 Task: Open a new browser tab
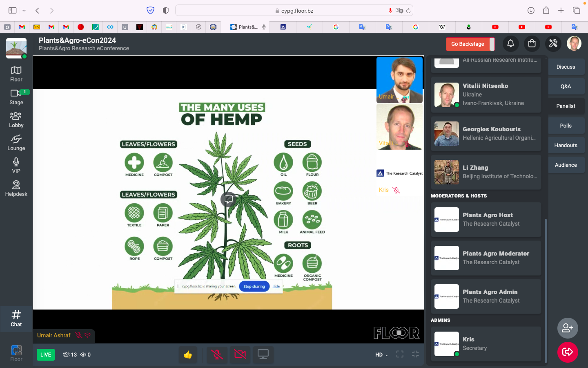[561, 11]
